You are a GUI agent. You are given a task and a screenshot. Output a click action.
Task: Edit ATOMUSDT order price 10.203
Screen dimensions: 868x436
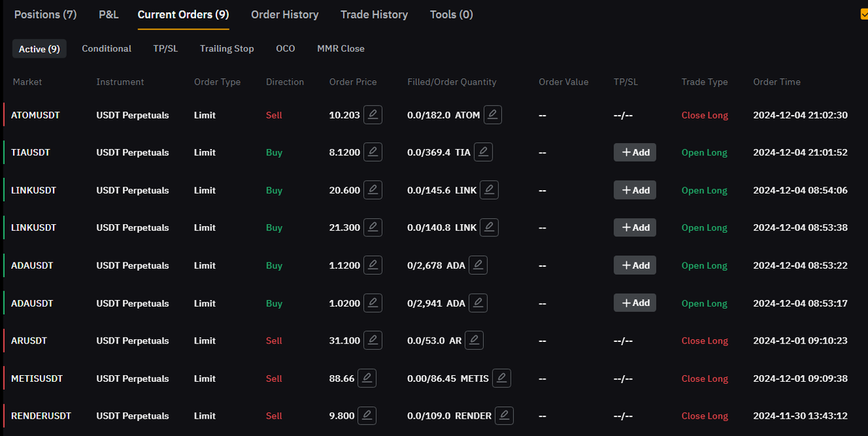373,115
